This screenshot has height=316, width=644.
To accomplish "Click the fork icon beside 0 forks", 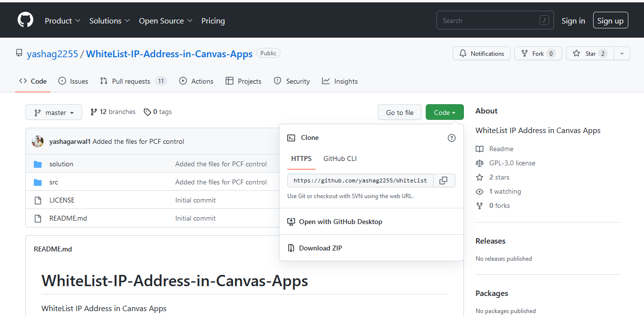I will coord(480,205).
